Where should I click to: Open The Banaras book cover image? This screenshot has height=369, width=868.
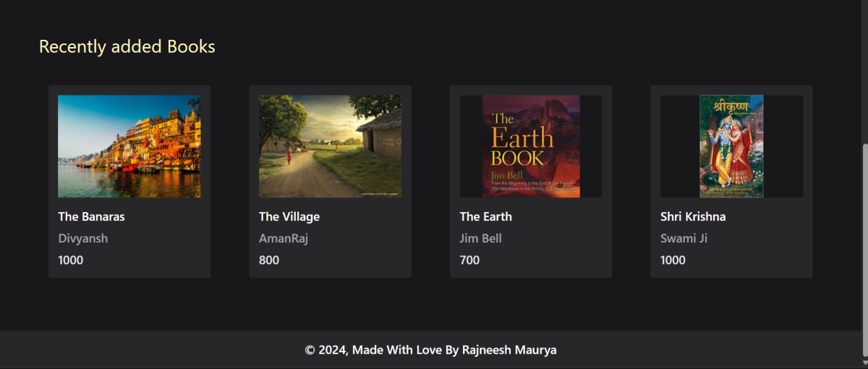129,146
